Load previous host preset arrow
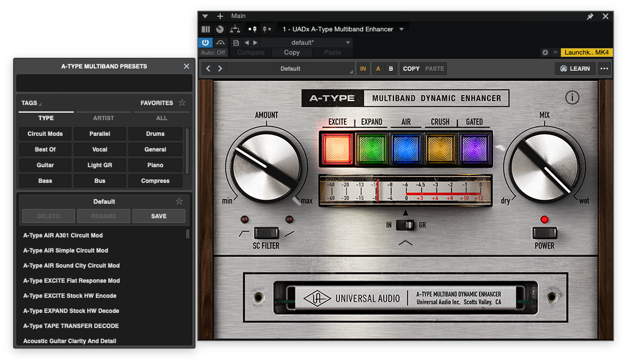 [x=247, y=42]
